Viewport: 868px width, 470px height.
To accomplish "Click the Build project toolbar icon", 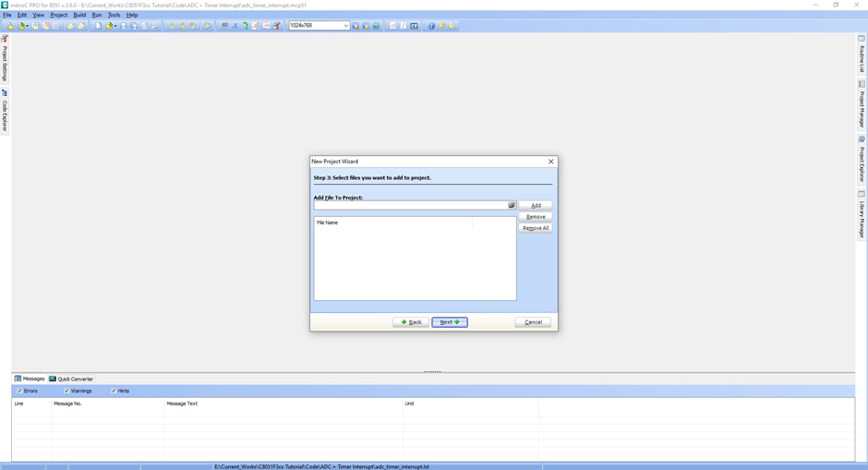I will pos(172,26).
